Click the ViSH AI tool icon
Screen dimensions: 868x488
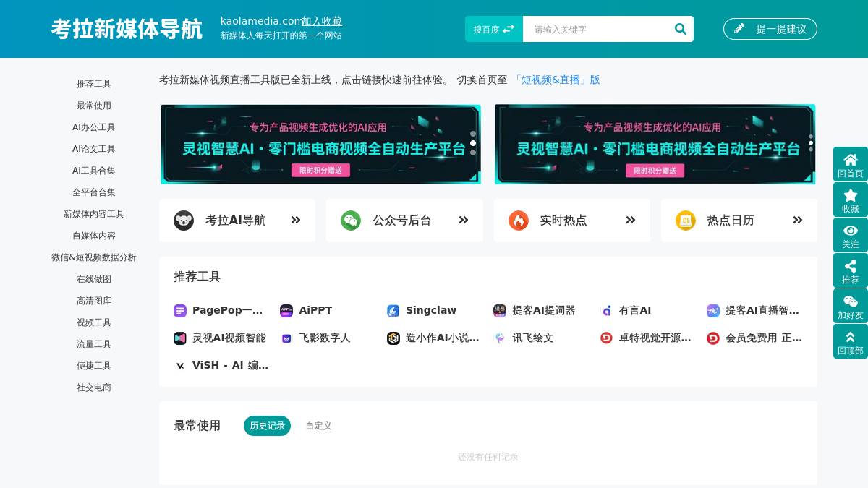(180, 366)
